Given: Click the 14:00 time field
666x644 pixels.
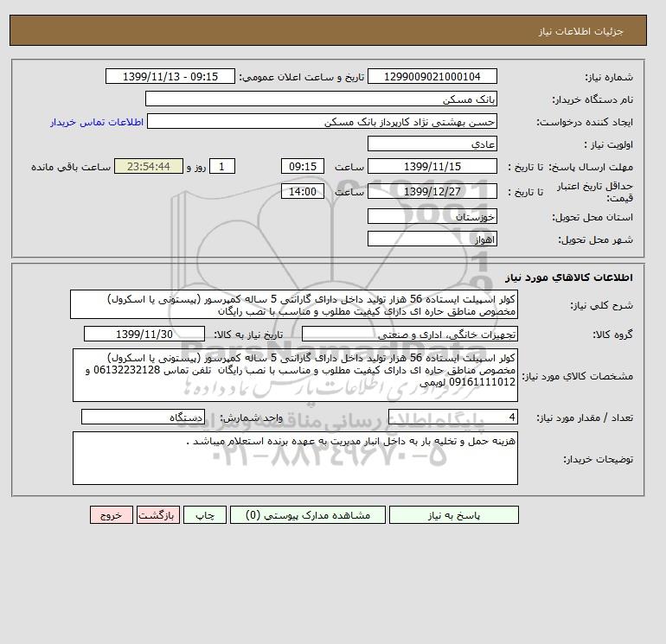Looking at the screenshot, I should (x=303, y=191).
